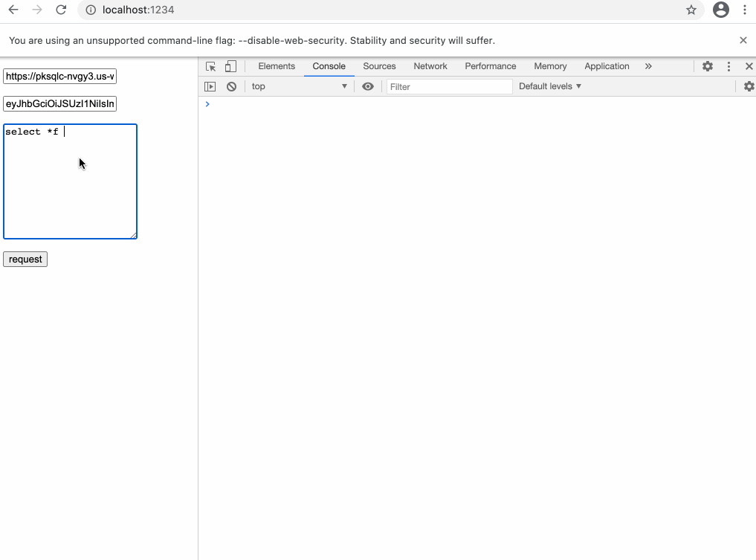This screenshot has width=756, height=560.
Task: Open the Chrome profile avatar
Action: [720, 10]
